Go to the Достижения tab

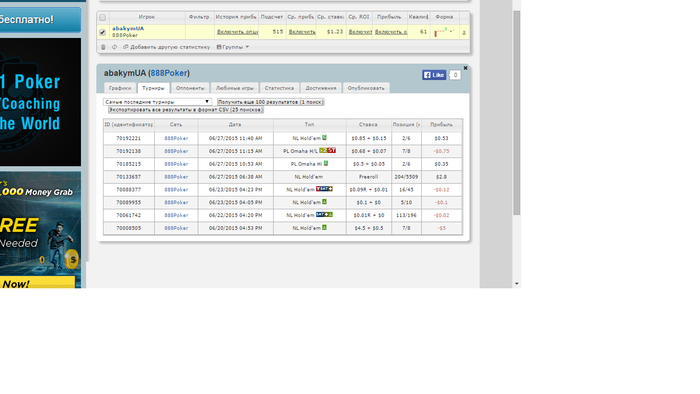tap(321, 88)
